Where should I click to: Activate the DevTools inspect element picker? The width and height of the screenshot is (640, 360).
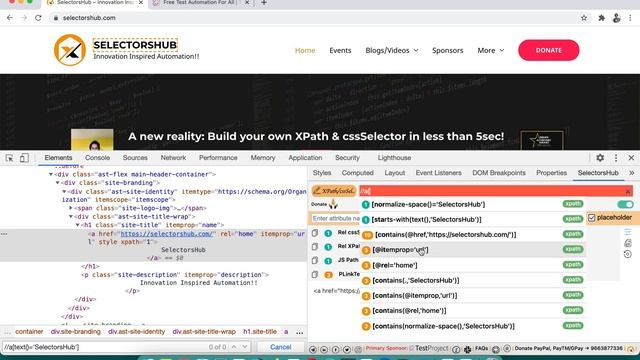tap(9, 158)
